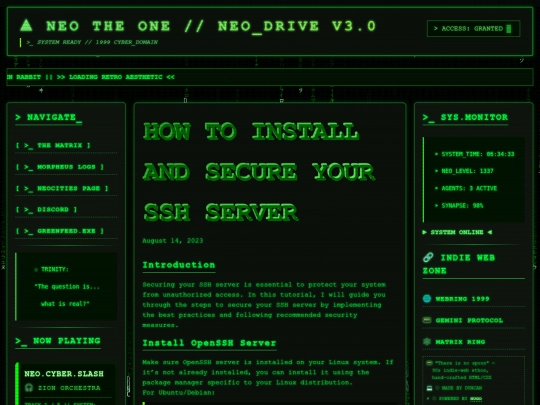Click the MADE BY DUNCAN text

(x=461, y=388)
